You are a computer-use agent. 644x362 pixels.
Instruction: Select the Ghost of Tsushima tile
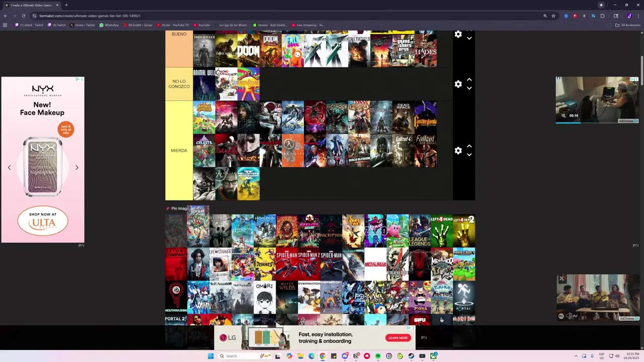[x=204, y=184]
